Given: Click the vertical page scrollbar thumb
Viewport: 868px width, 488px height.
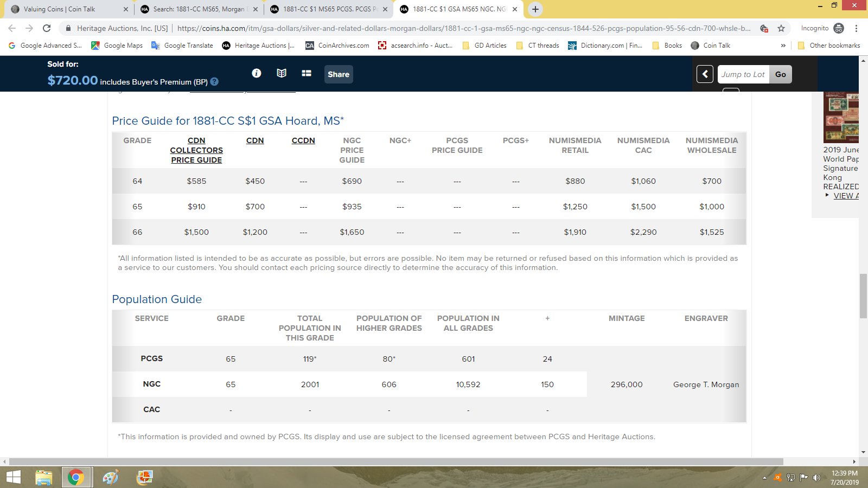Looking at the screenshot, I should click(863, 296).
